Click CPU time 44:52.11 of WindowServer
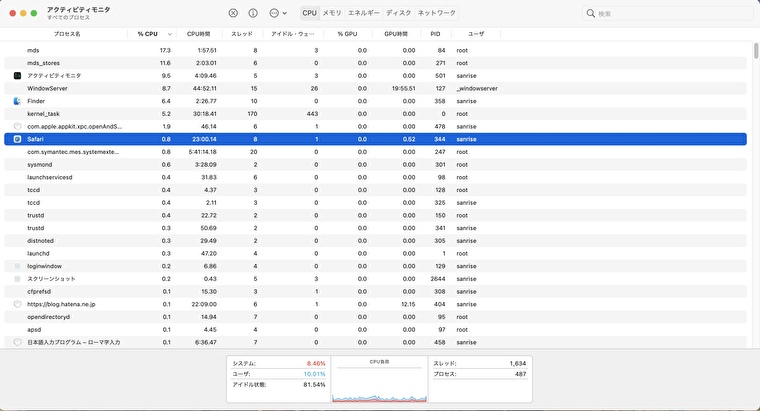Viewport: 760px width, 411px height. tap(205, 88)
